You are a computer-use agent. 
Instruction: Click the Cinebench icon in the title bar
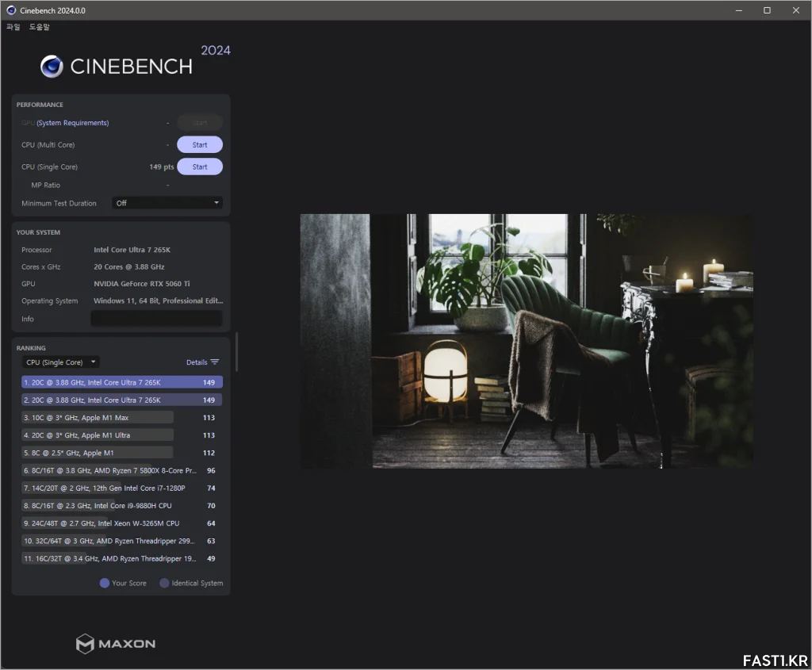11,10
